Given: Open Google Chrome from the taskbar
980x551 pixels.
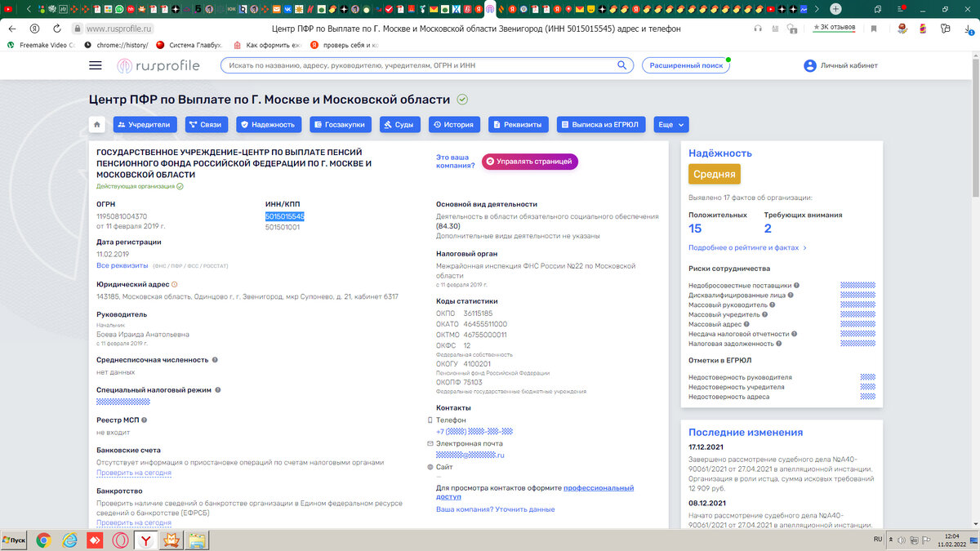Looking at the screenshot, I should [x=43, y=540].
